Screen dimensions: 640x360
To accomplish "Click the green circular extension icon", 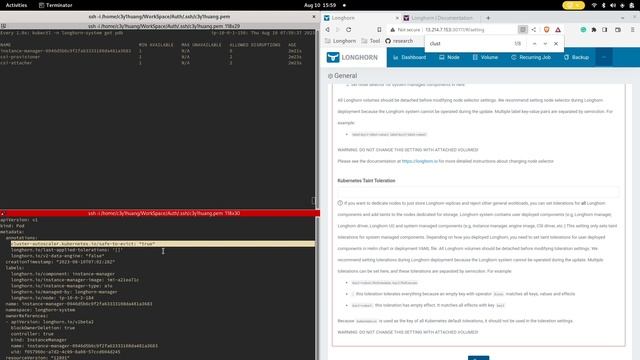I will point(583,30).
